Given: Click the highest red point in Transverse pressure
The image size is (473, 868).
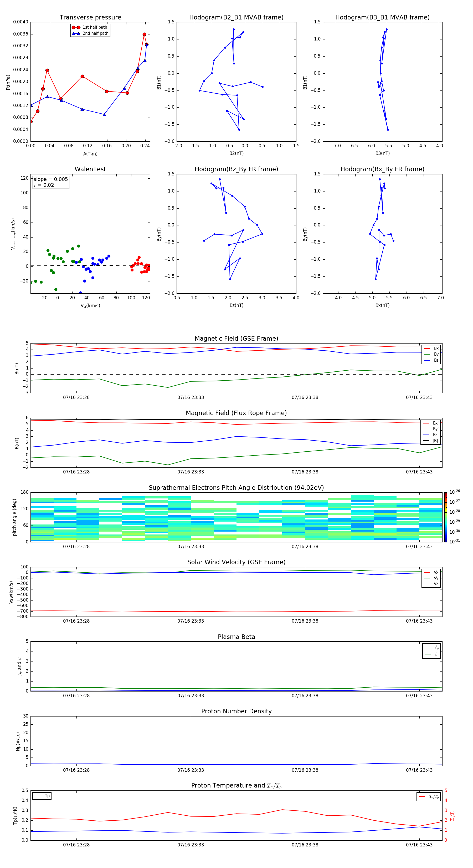Looking at the screenshot, I should pos(145,34).
